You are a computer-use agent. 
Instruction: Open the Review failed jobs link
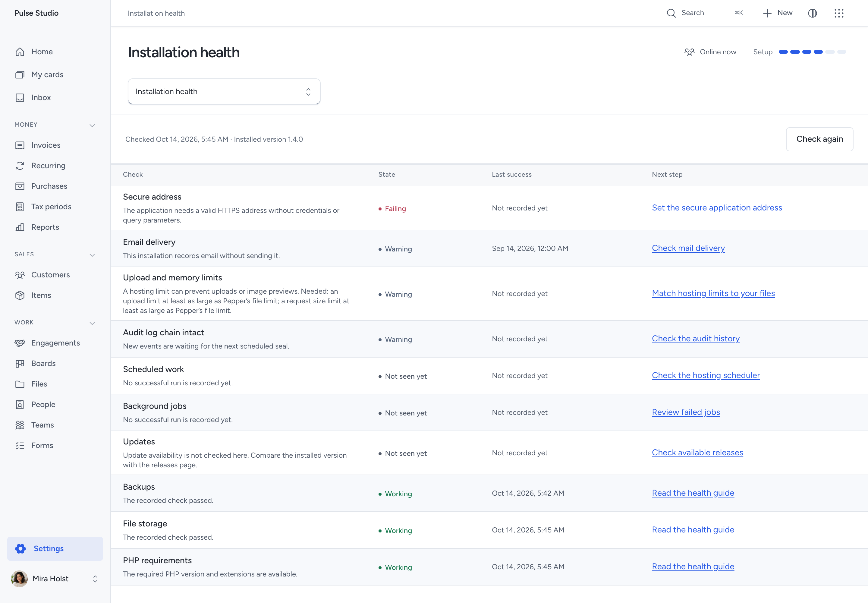pos(686,412)
